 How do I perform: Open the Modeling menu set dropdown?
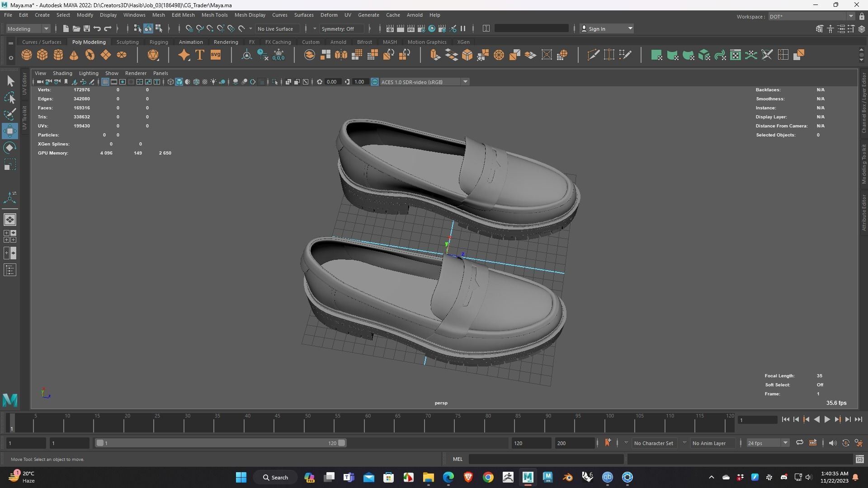[28, 28]
